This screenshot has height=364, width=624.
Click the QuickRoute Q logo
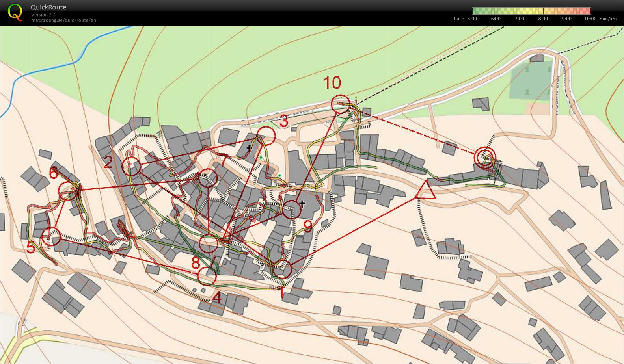click(x=15, y=11)
